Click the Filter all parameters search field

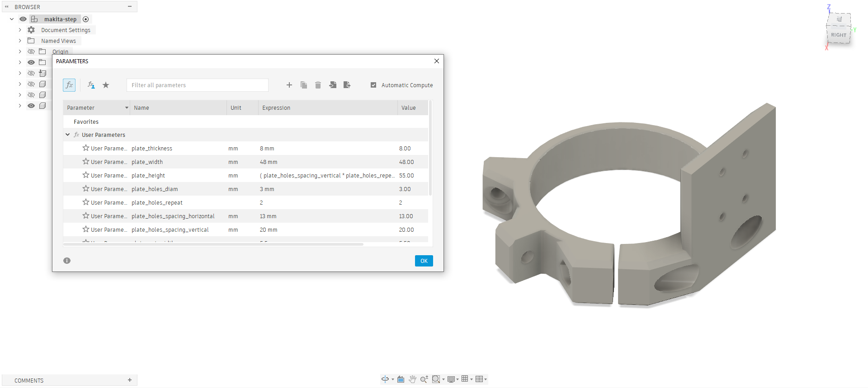point(197,85)
